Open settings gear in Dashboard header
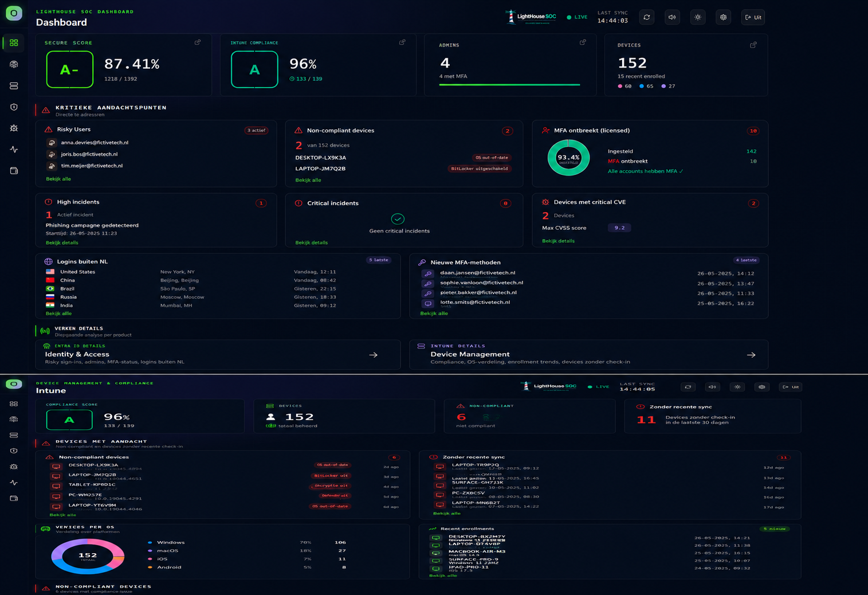The width and height of the screenshot is (868, 595). (x=724, y=17)
